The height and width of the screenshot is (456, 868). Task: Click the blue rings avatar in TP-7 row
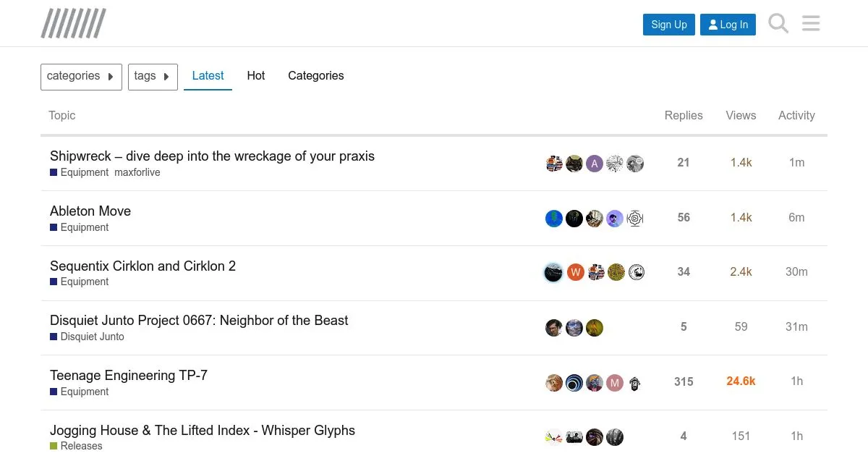[574, 383]
